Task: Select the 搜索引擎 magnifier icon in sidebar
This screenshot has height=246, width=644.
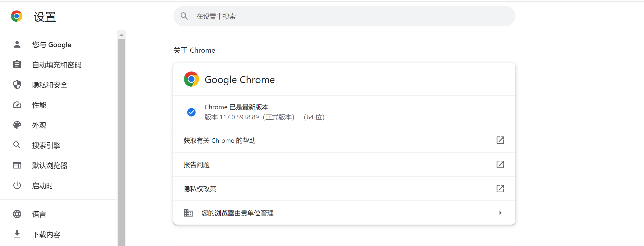Action: click(x=17, y=145)
